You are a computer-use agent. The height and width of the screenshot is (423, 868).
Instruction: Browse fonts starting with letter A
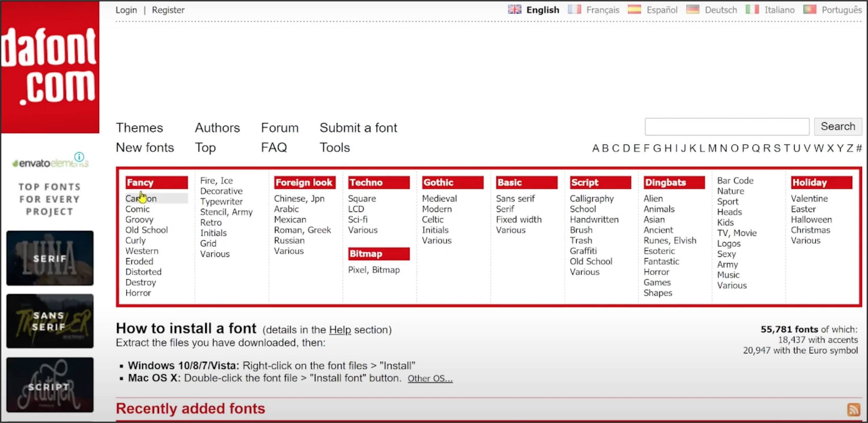coord(595,148)
